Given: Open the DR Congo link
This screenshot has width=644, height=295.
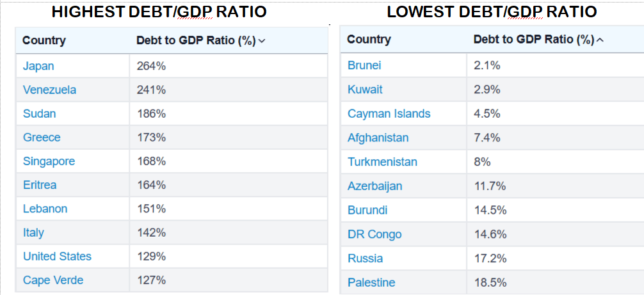Looking at the screenshot, I should [374, 234].
